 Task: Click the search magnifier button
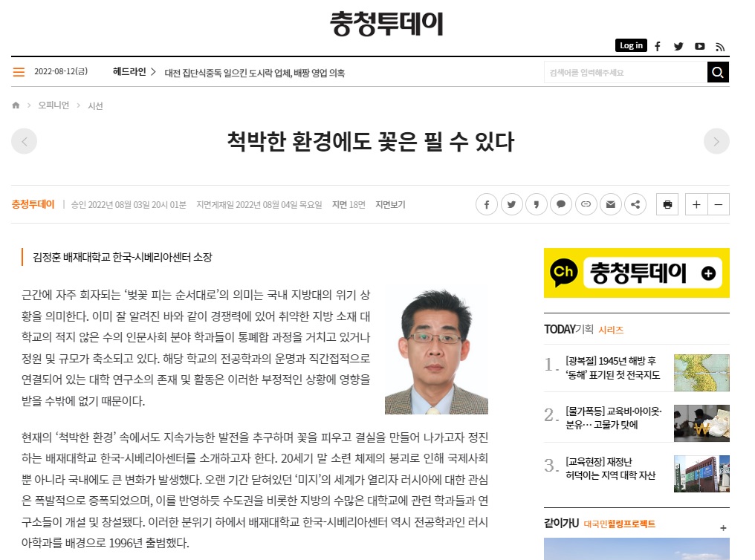(x=717, y=72)
